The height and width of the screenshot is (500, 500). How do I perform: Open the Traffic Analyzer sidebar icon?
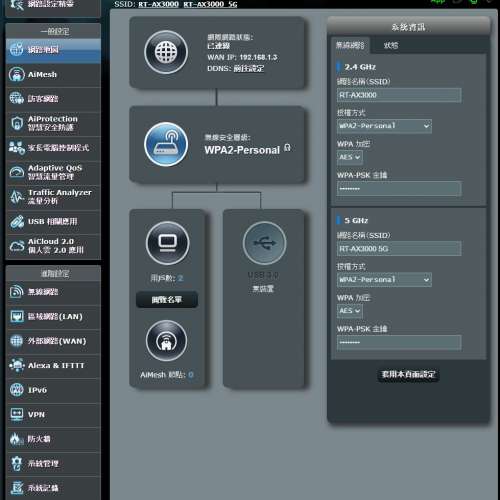[x=17, y=197]
